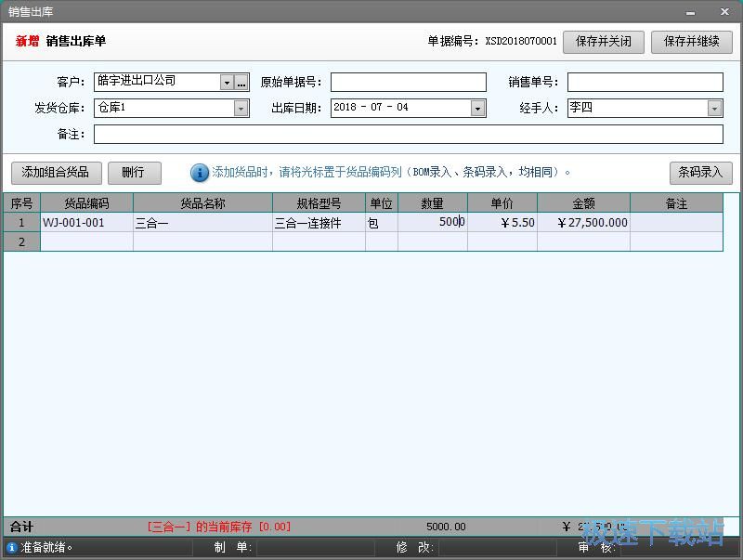743x560 pixels.
Task: Click 添加组合货品 button
Action: coord(56,173)
